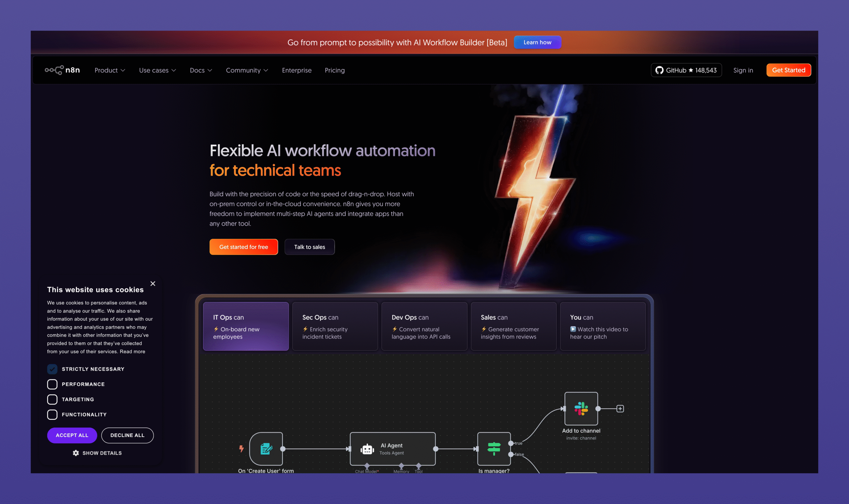Click the n8n logo in navigation bar
Screen dimensions: 849x504
click(62, 70)
